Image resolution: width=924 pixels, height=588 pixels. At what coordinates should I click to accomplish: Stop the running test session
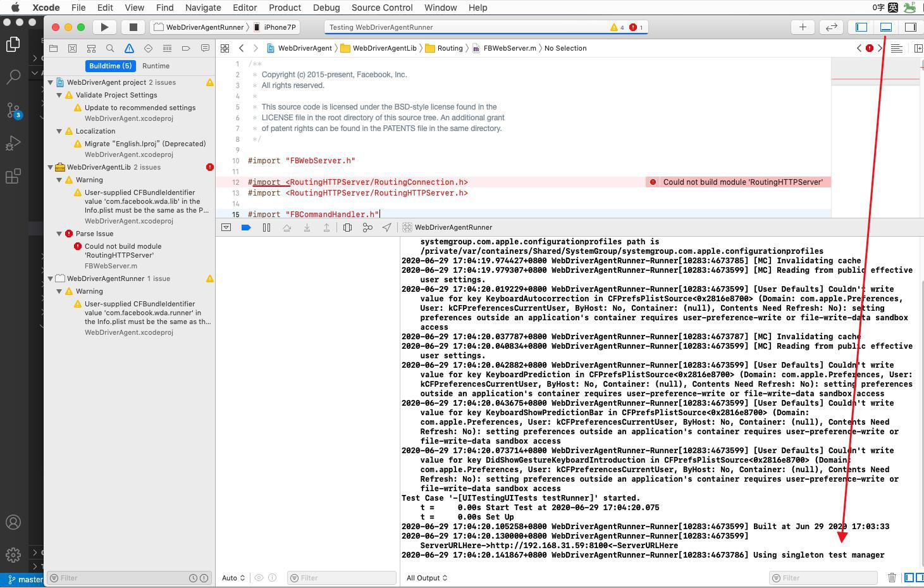[x=133, y=27]
